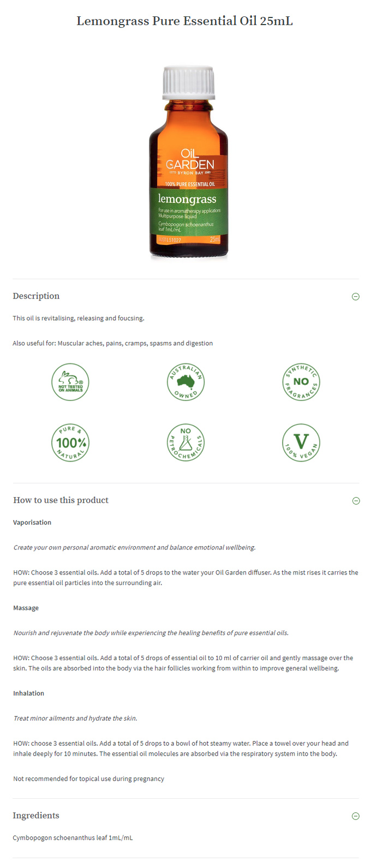Click the Vaporisation subheading
The image size is (371, 868).
[x=32, y=523]
